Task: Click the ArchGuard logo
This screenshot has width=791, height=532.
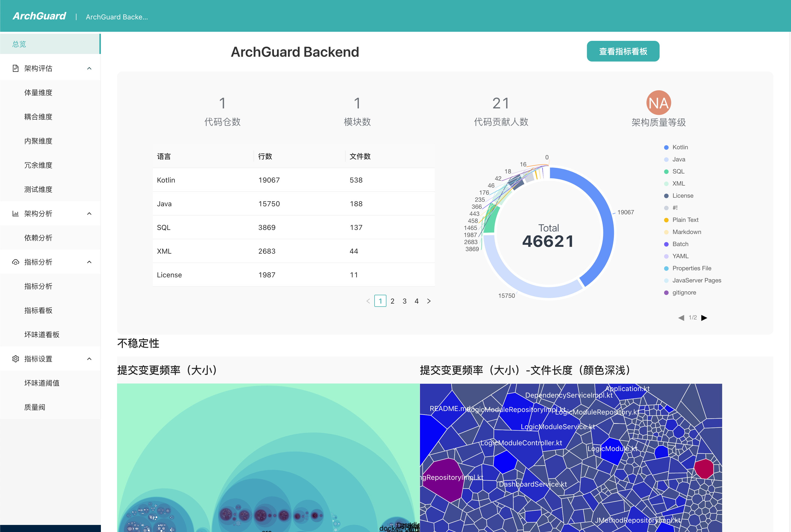Action: coord(39,16)
